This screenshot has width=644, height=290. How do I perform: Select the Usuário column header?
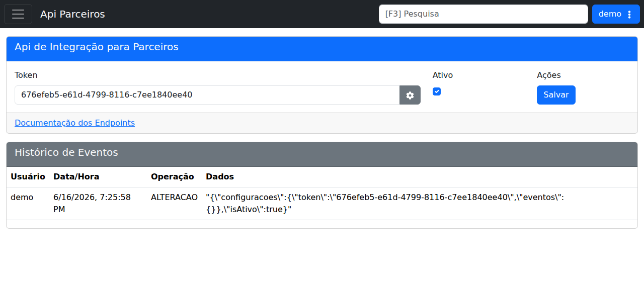click(x=28, y=177)
